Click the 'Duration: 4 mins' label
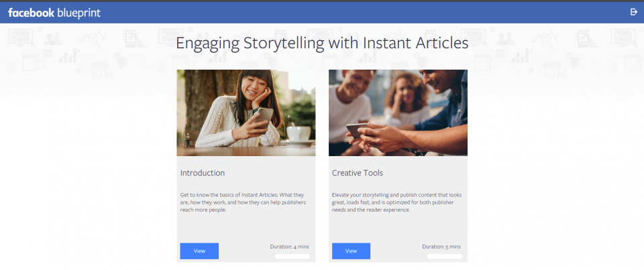 289,247
